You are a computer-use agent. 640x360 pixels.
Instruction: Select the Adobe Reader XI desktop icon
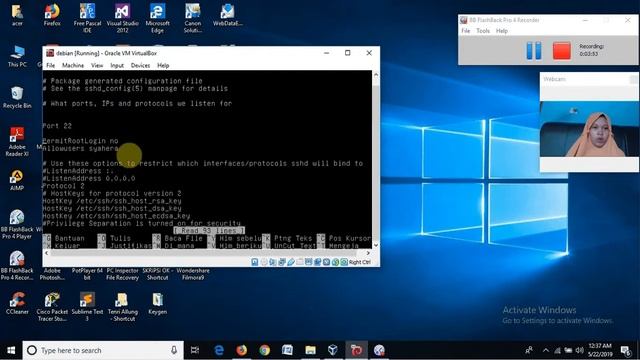click(17, 142)
